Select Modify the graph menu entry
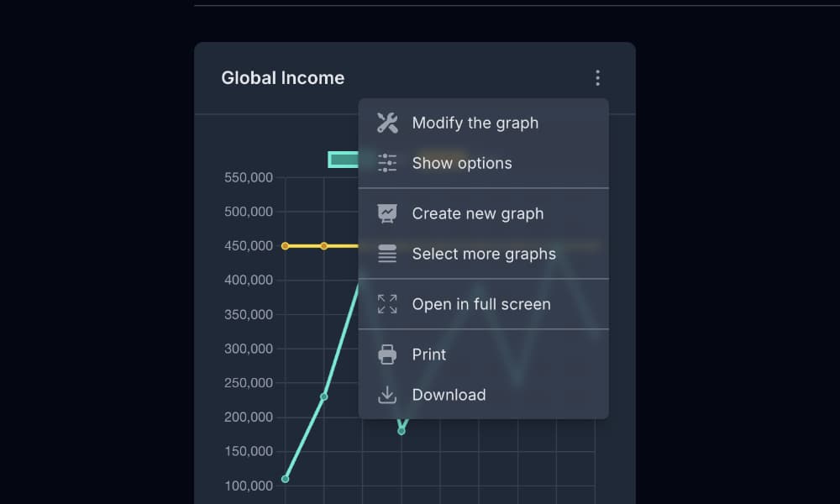This screenshot has height=504, width=840. (x=475, y=123)
